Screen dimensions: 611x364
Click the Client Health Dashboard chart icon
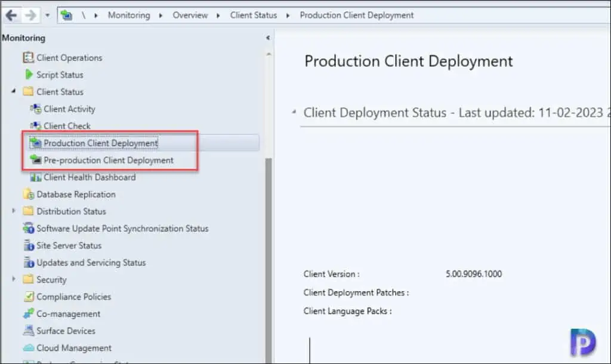[35, 177]
